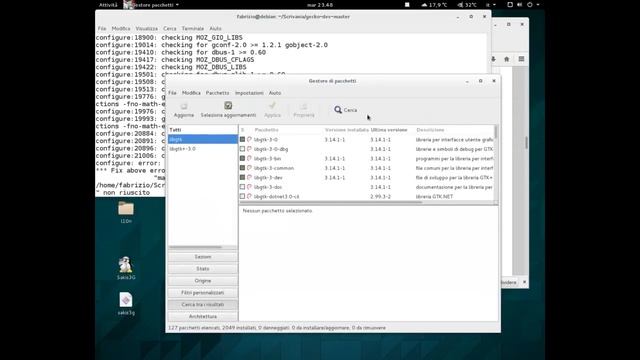Open the 'it' keyboard layout dropdown

(491, 5)
